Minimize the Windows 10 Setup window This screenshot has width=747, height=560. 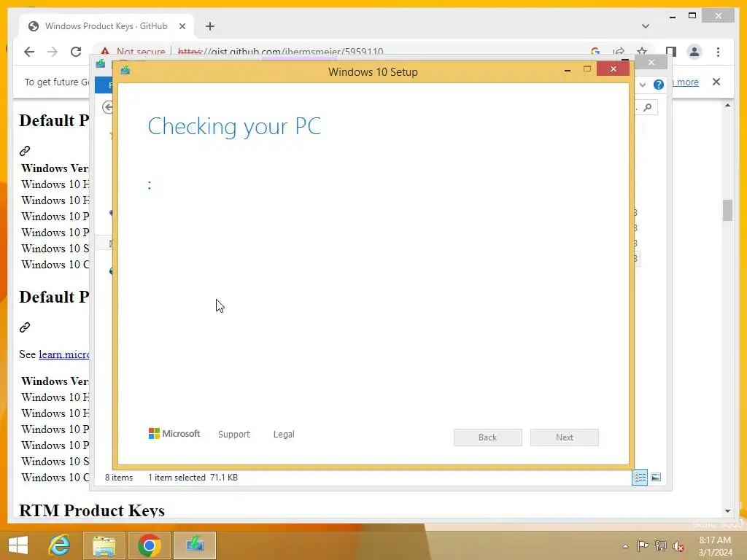click(568, 70)
